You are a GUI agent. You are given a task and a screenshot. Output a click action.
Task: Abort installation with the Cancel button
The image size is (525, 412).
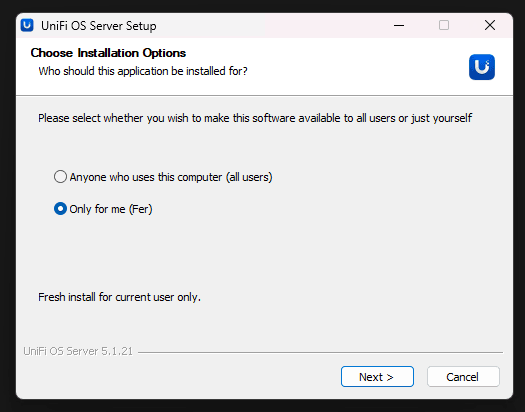(x=463, y=377)
